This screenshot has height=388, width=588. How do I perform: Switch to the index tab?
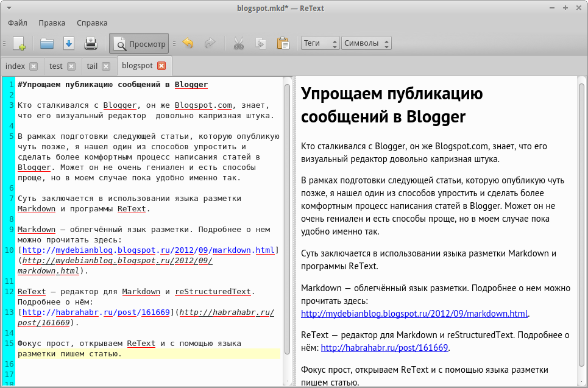tap(15, 66)
